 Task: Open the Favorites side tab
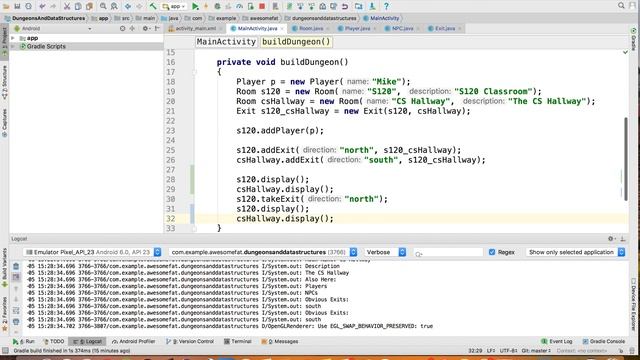tap(4, 314)
